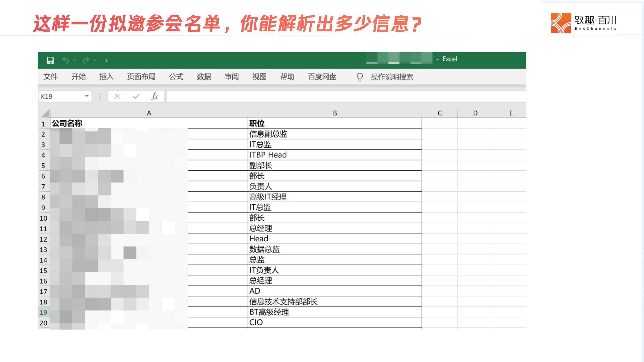The image size is (644, 362).
Task: Open the 页面布局 tab
Action: 141,77
